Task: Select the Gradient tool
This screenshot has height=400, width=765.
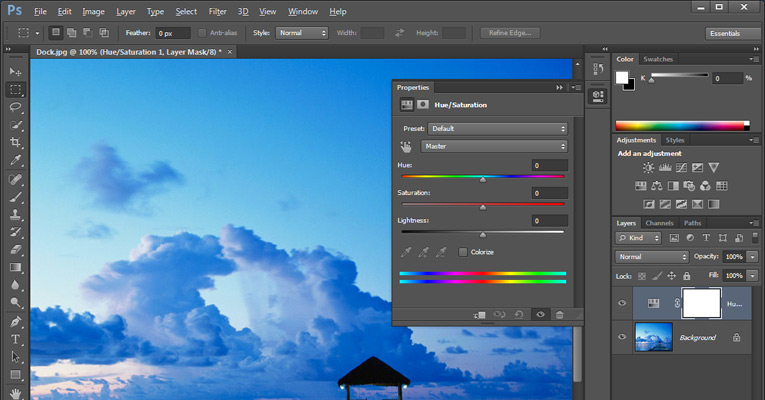Action: [x=15, y=267]
